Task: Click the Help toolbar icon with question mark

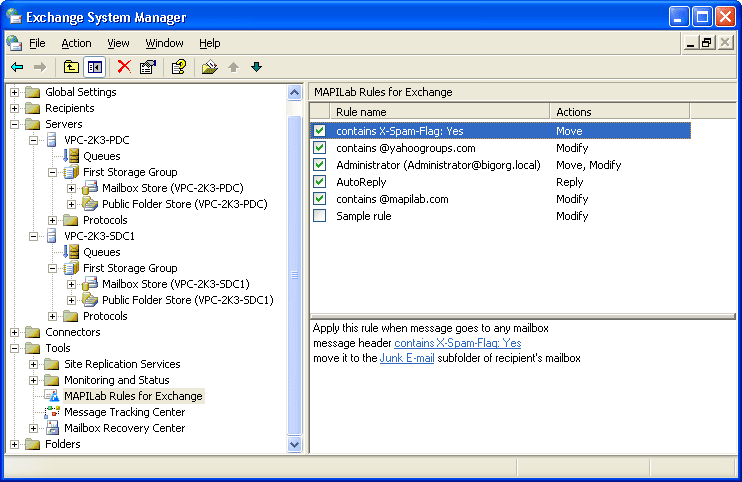Action: [x=179, y=67]
